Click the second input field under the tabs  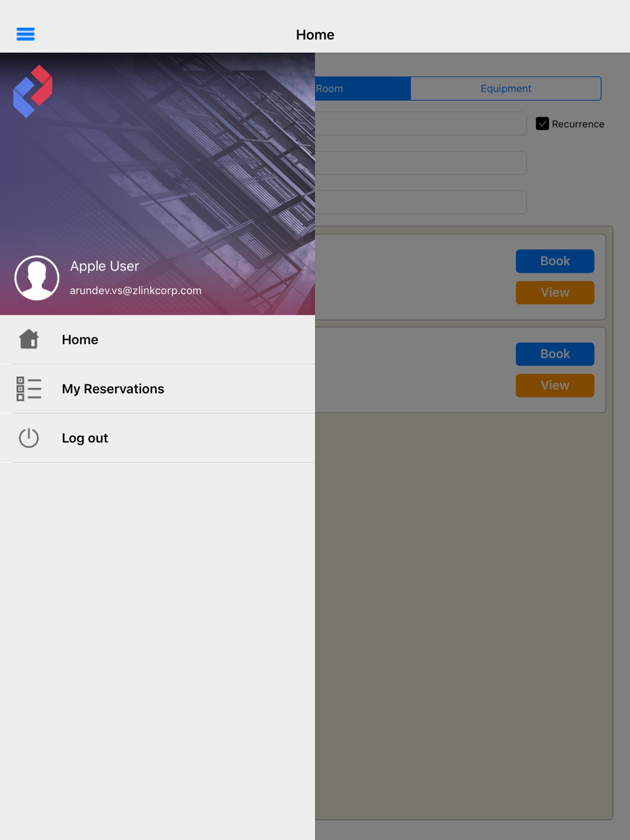click(421, 163)
